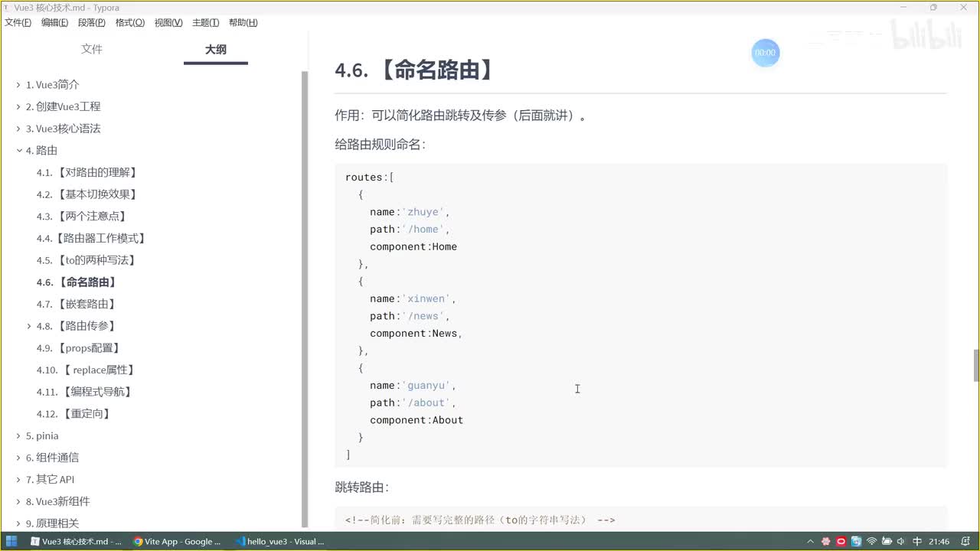Click the blue 00:00 timer bubble
This screenshot has width=980, height=551.
765,53
